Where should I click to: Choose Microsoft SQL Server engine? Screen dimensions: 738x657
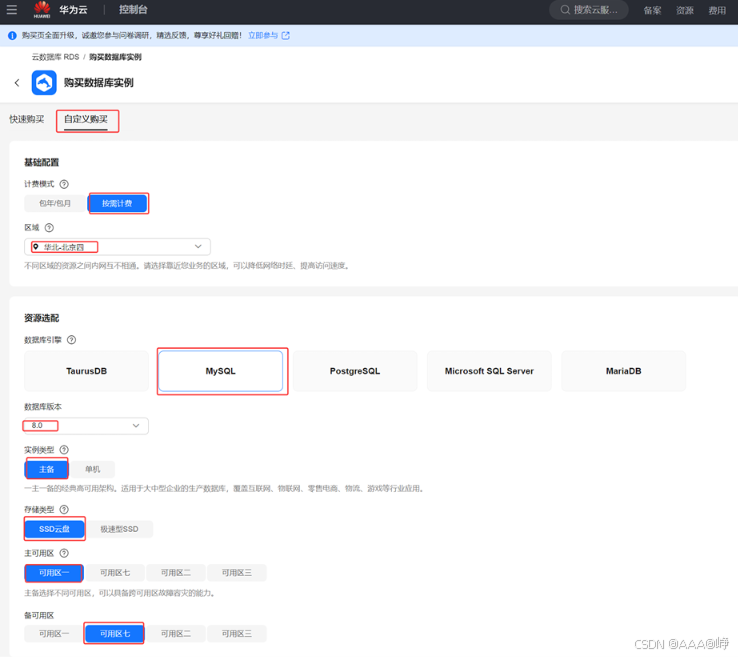coord(489,371)
